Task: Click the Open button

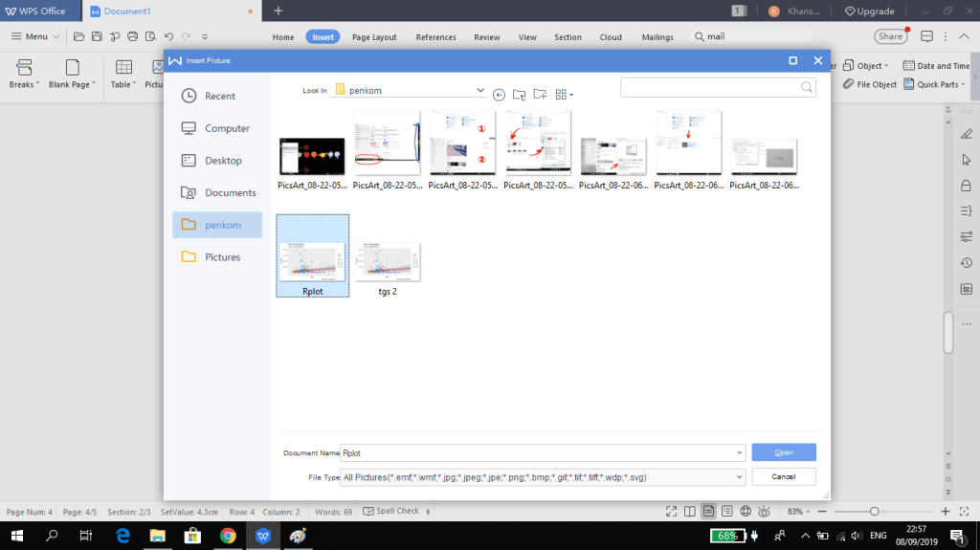Action: pyautogui.click(x=783, y=452)
